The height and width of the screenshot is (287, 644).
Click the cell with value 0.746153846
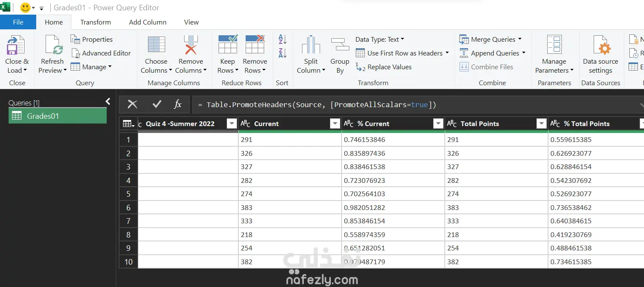(x=393, y=140)
